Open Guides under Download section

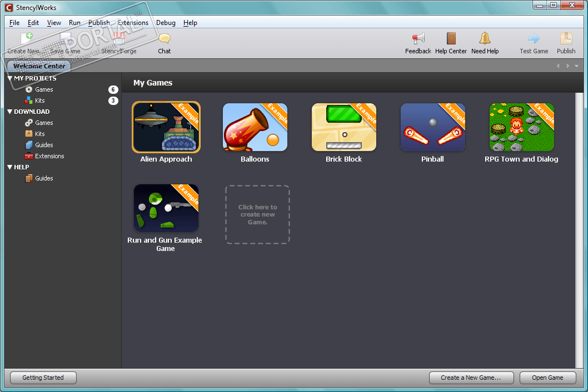click(x=44, y=145)
